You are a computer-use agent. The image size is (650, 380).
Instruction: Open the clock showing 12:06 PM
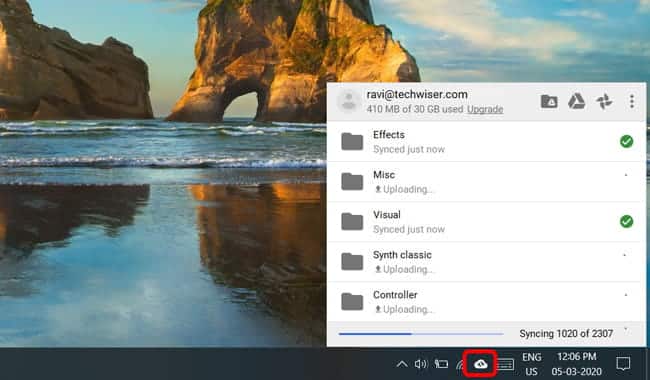point(577,364)
